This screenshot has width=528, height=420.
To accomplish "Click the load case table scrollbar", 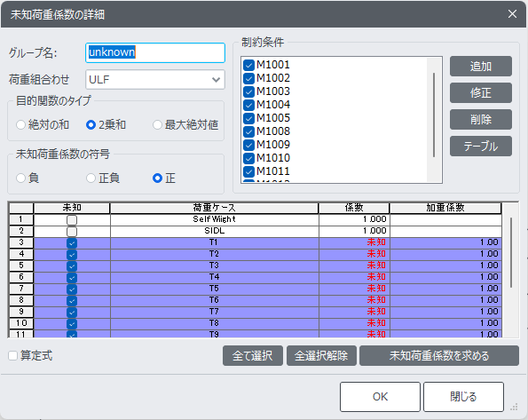I will click(511, 253).
